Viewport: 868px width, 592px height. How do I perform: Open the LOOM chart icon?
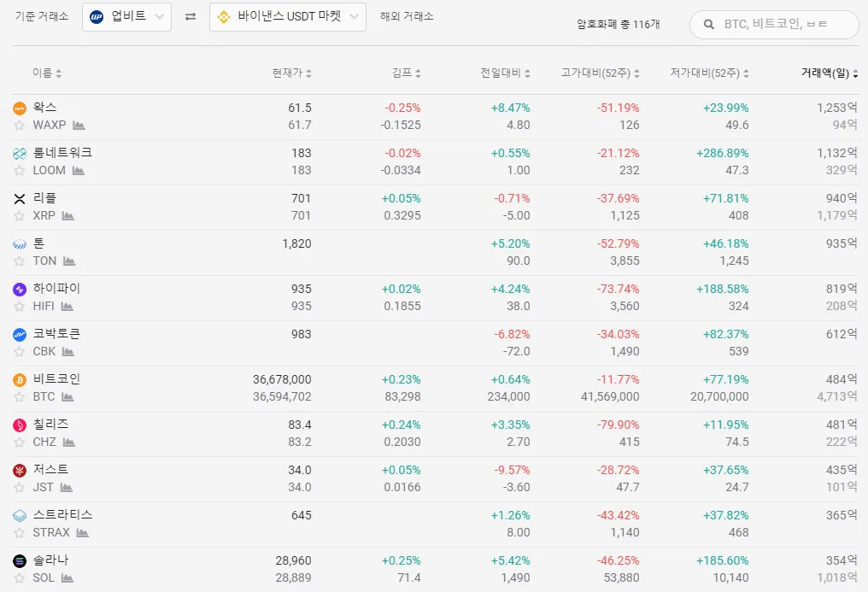pyautogui.click(x=78, y=171)
